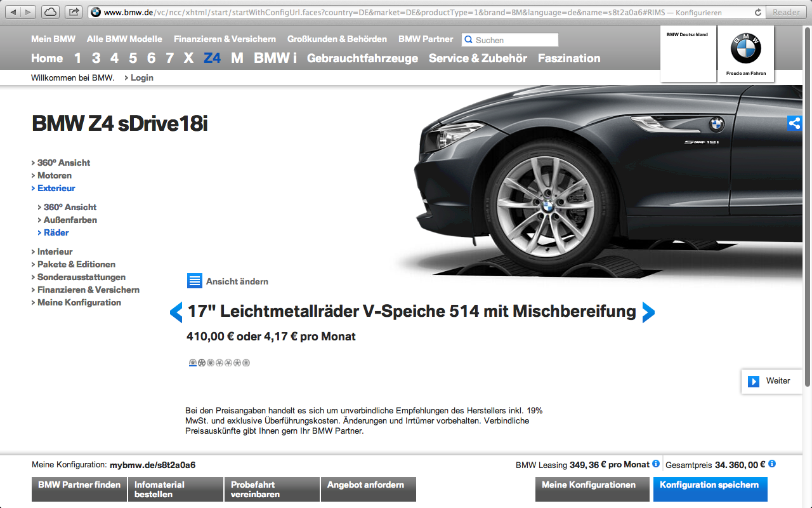812x508 pixels.
Task: Open the Safari share button
Action: (74, 12)
